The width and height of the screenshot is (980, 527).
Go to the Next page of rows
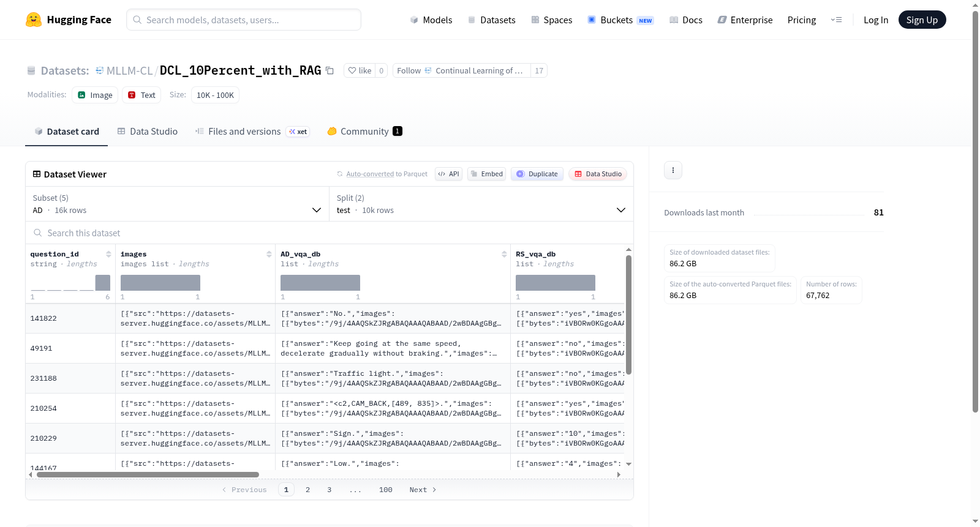(x=423, y=490)
